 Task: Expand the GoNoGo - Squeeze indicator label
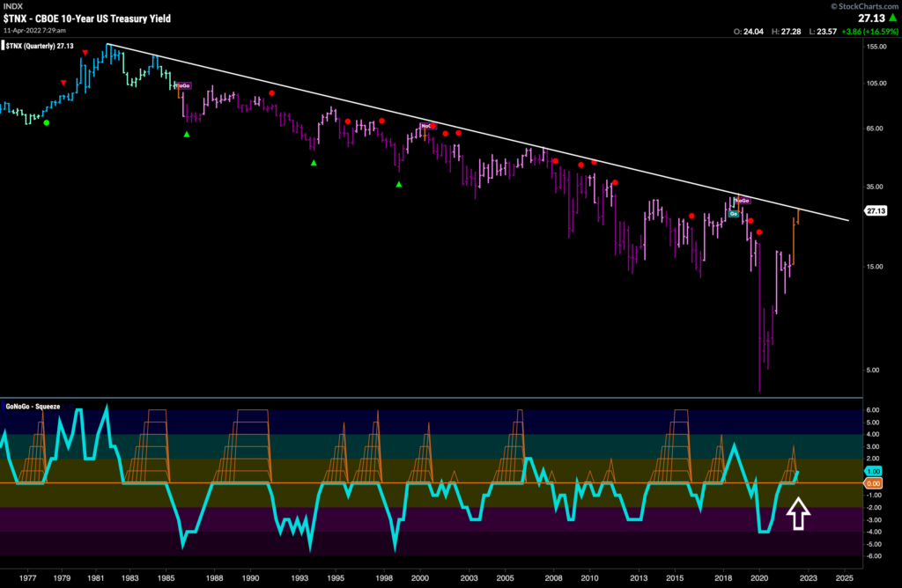pyautogui.click(x=33, y=407)
